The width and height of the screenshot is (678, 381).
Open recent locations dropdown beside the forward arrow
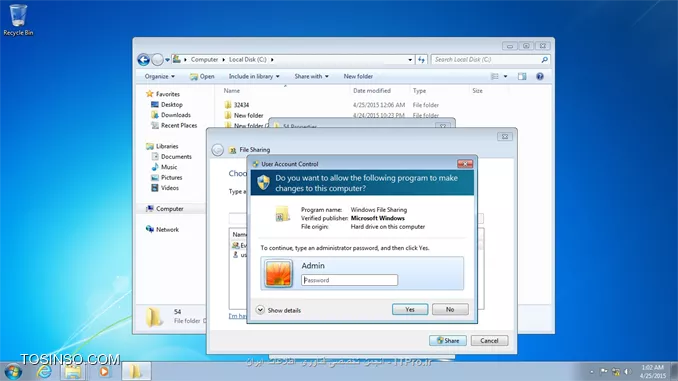coord(167,60)
